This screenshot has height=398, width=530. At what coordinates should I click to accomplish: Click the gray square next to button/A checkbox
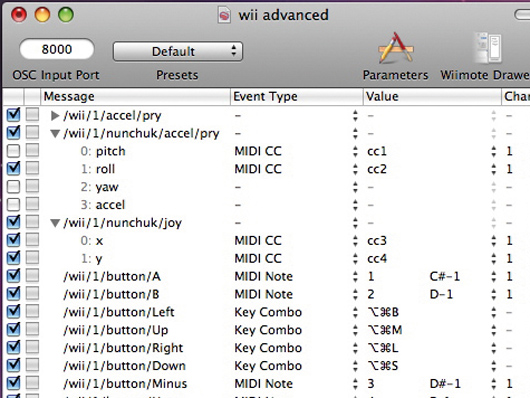(x=32, y=275)
